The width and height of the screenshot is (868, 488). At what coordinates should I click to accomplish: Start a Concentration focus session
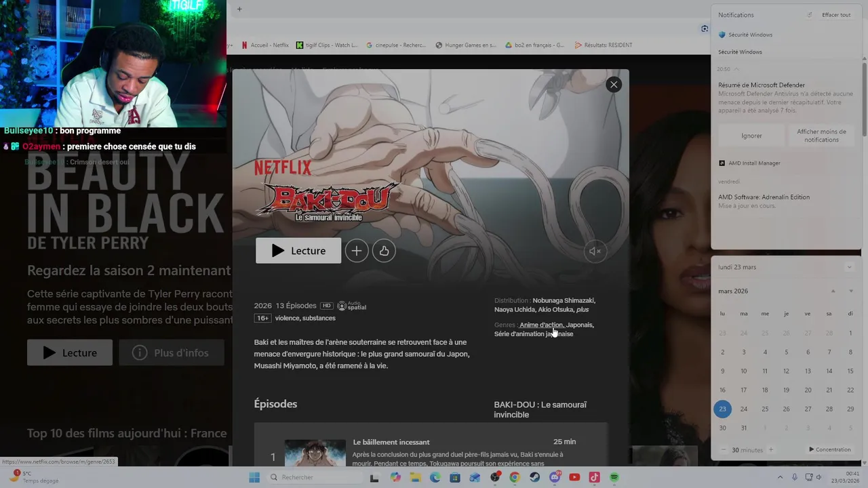[x=830, y=449]
